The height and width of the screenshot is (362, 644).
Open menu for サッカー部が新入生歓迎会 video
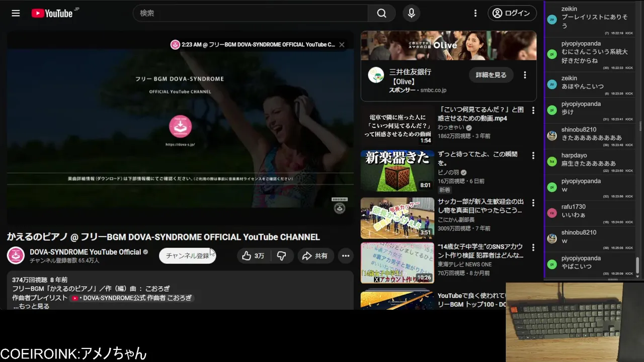tap(533, 203)
